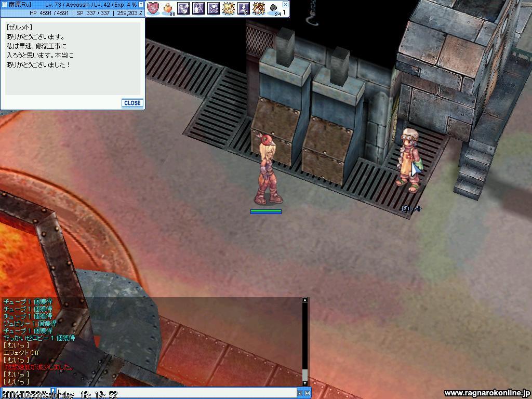Click the 259,203 Z zeny amount
The image size is (532, 399).
129,13
